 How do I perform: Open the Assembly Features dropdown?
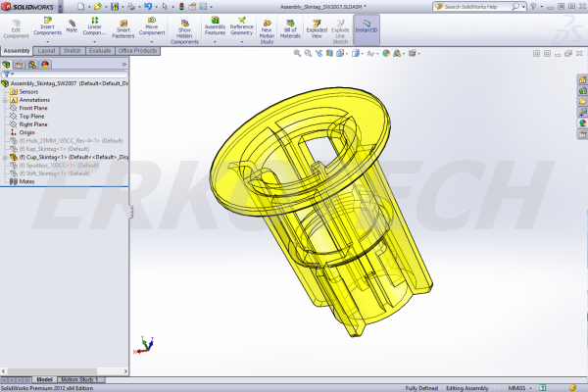tap(215, 27)
